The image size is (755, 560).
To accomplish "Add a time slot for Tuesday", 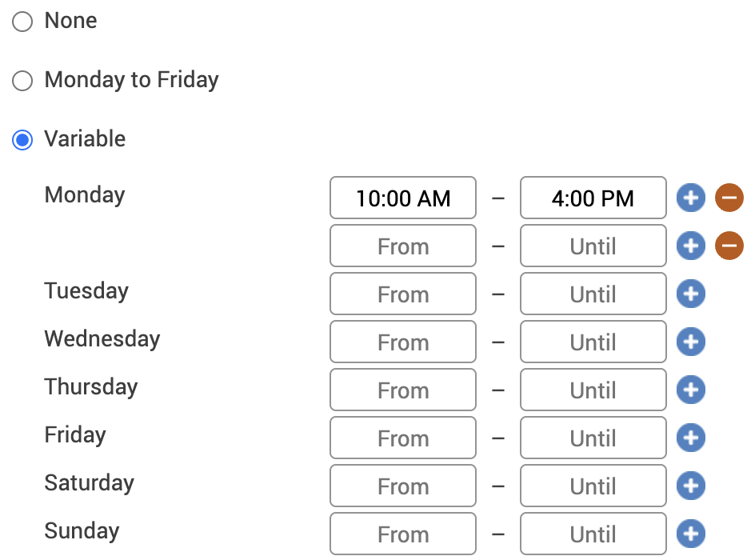I will 691,294.
